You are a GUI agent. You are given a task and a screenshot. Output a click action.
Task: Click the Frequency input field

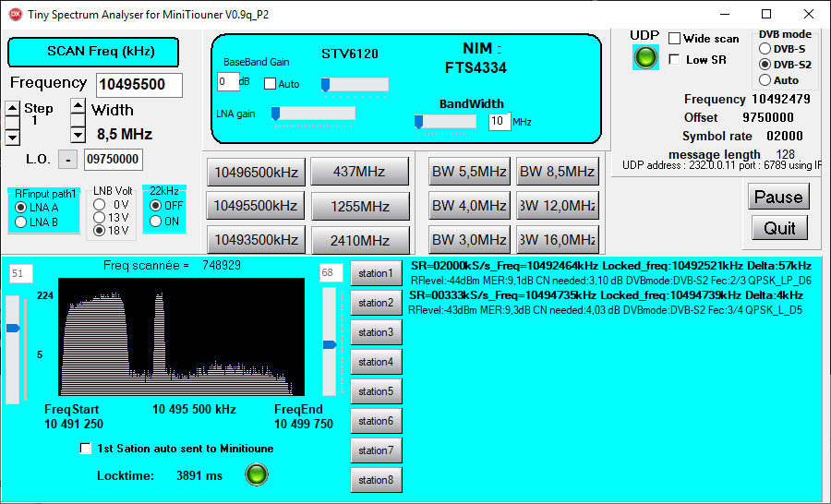click(x=138, y=85)
